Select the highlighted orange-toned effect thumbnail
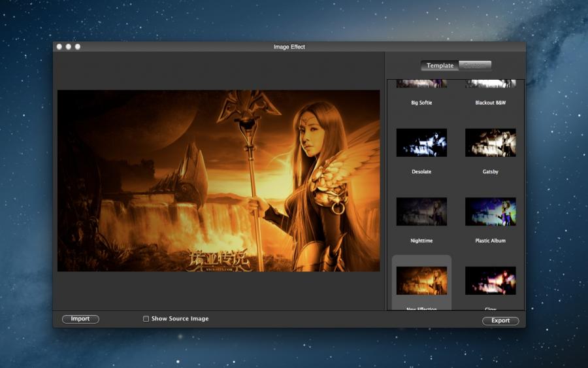The width and height of the screenshot is (588, 368). 421,280
